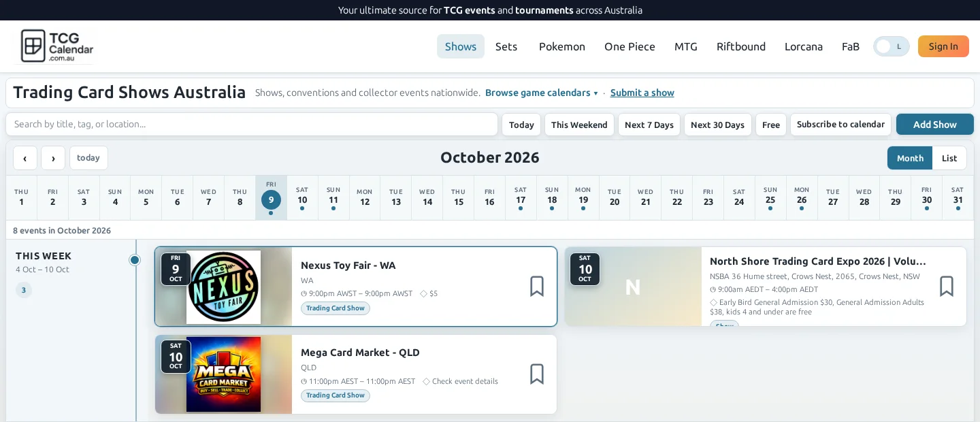The width and height of the screenshot is (980, 422).
Task: Select Thursday 1 in date strip
Action: pos(22,197)
